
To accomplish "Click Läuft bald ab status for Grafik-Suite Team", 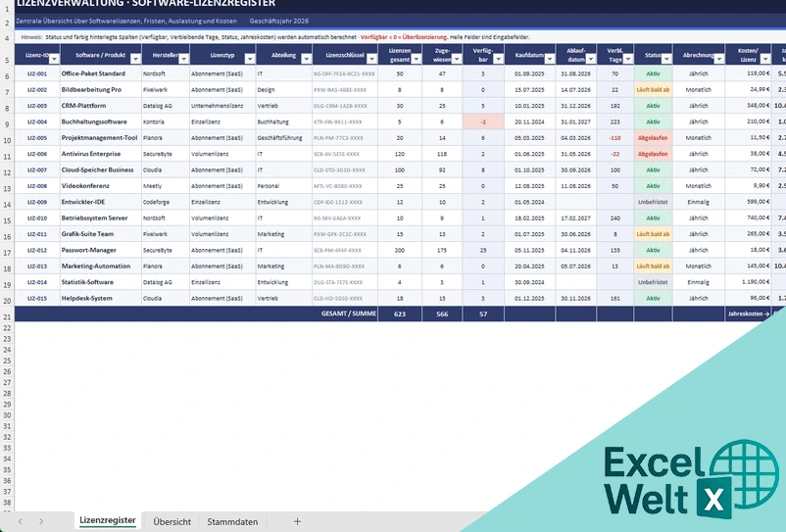I will click(x=653, y=234).
